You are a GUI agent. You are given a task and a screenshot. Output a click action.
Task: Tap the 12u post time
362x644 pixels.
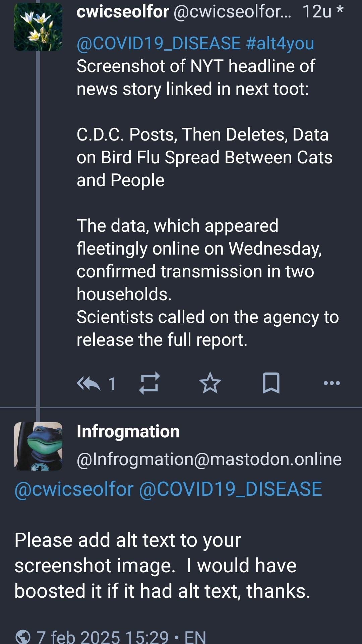[x=317, y=12]
